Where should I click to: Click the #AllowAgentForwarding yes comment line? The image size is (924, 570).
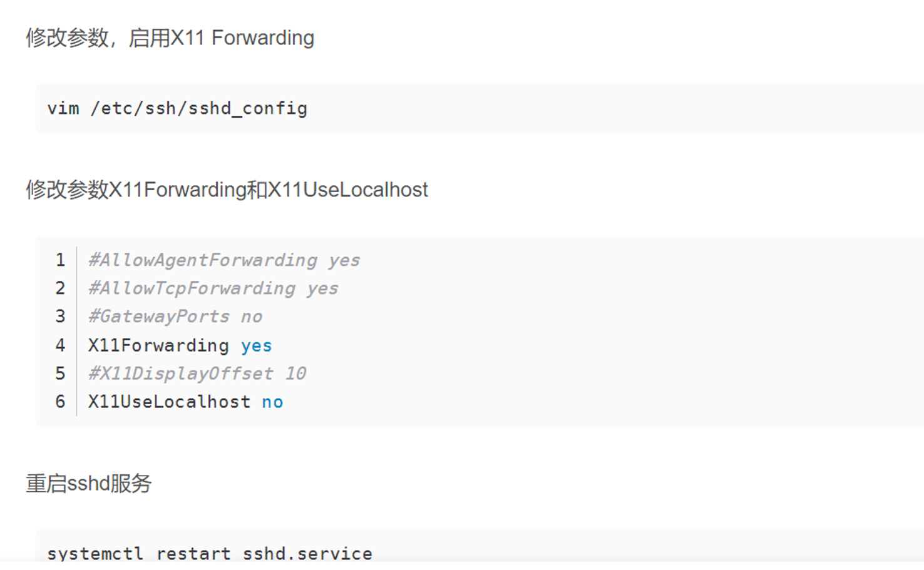tap(224, 260)
